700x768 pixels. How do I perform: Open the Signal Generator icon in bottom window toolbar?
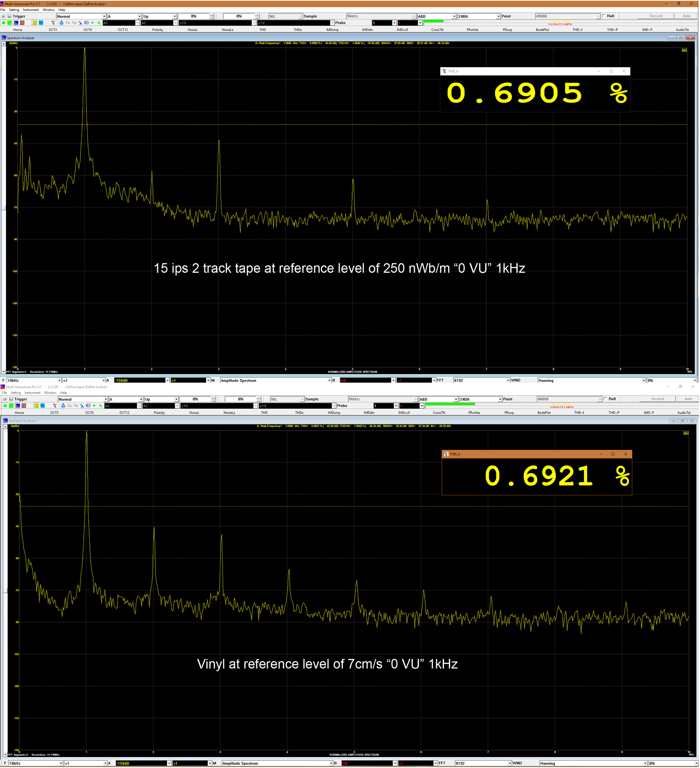pyautogui.click(x=37, y=406)
